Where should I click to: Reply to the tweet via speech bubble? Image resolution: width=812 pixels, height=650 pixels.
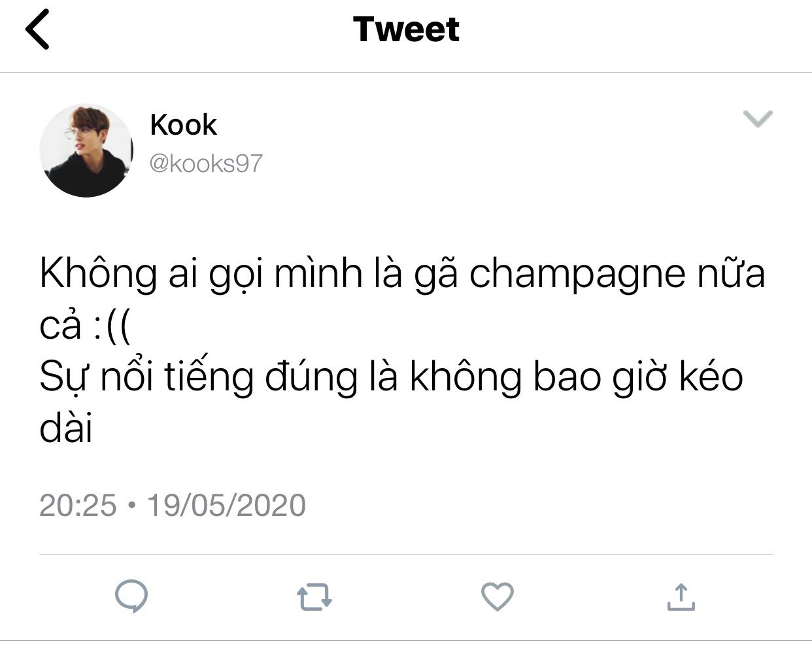click(x=131, y=596)
